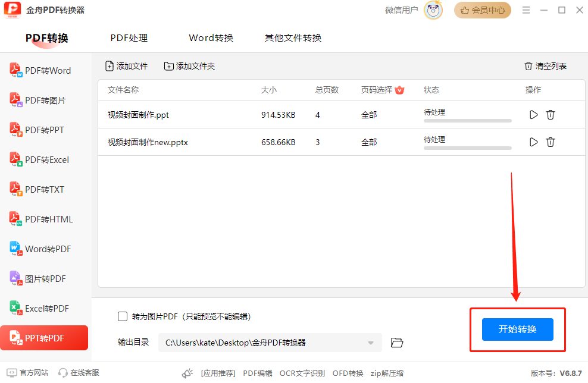This screenshot has width=588, height=383.
Task: Click the progress bar for 视频封面制作.ppt
Action: (468, 121)
